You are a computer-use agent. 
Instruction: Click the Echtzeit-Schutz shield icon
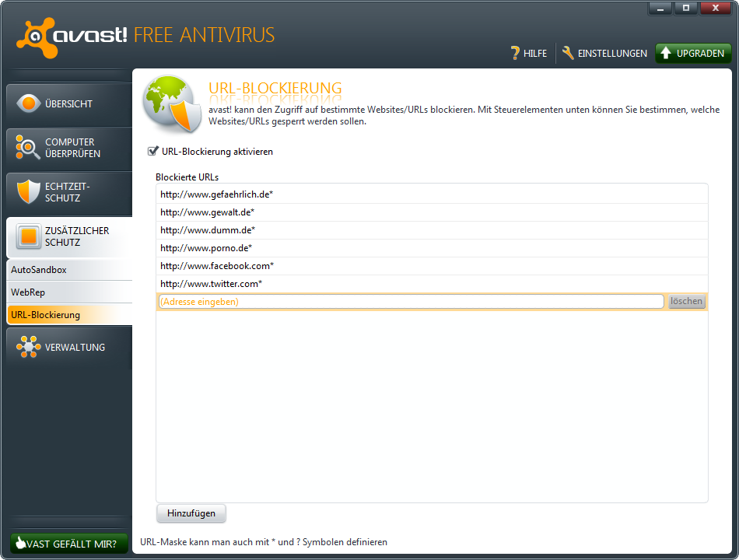coord(29,191)
